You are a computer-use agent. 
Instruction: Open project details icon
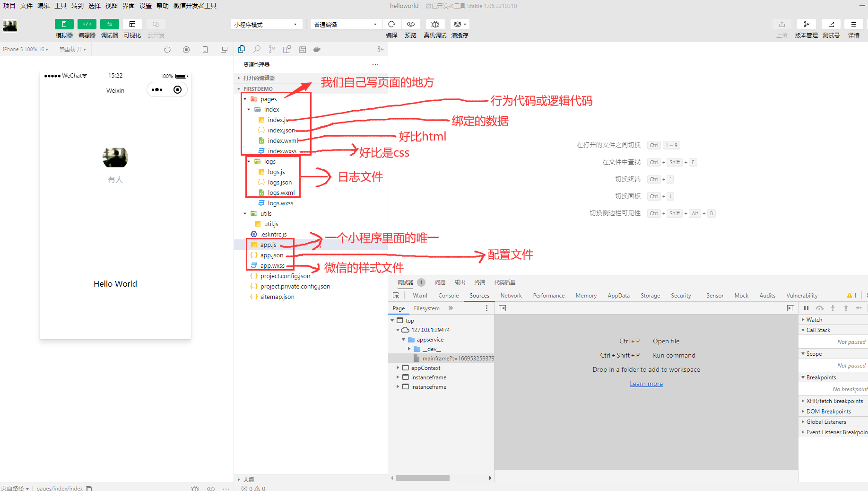(854, 24)
